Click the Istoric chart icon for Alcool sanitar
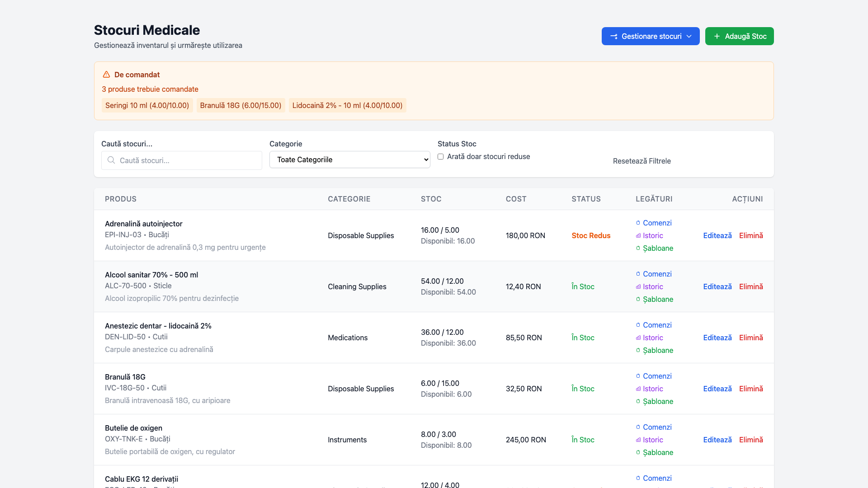The height and width of the screenshot is (488, 868). (638, 286)
